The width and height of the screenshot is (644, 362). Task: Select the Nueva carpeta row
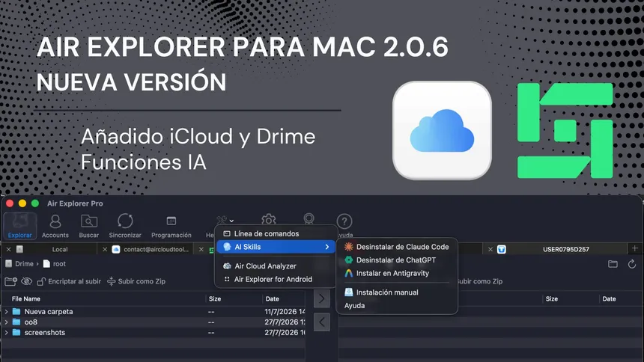(x=153, y=312)
